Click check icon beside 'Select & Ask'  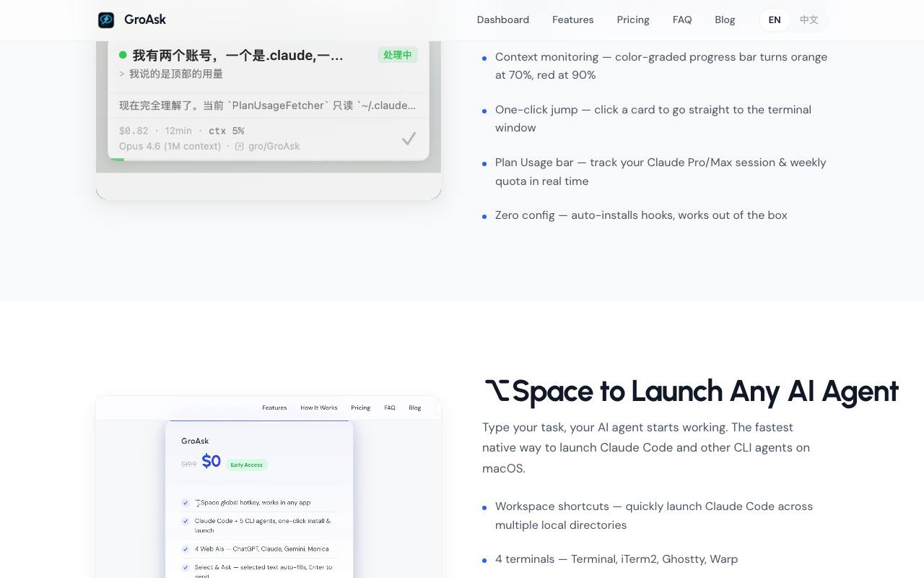(x=186, y=567)
